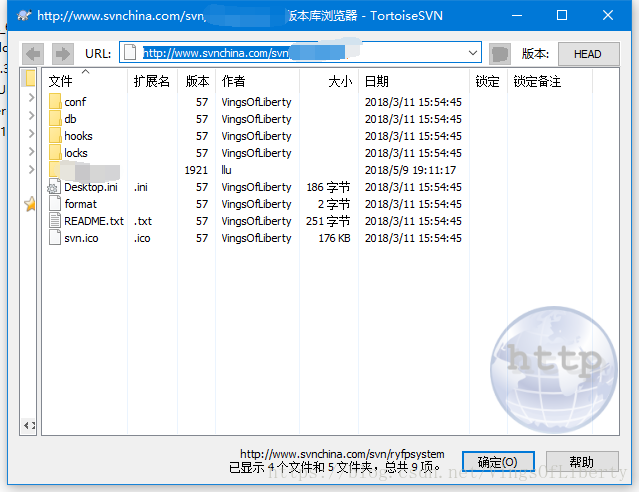Click the 176 KB size cell
639x492 pixels.
coord(334,238)
